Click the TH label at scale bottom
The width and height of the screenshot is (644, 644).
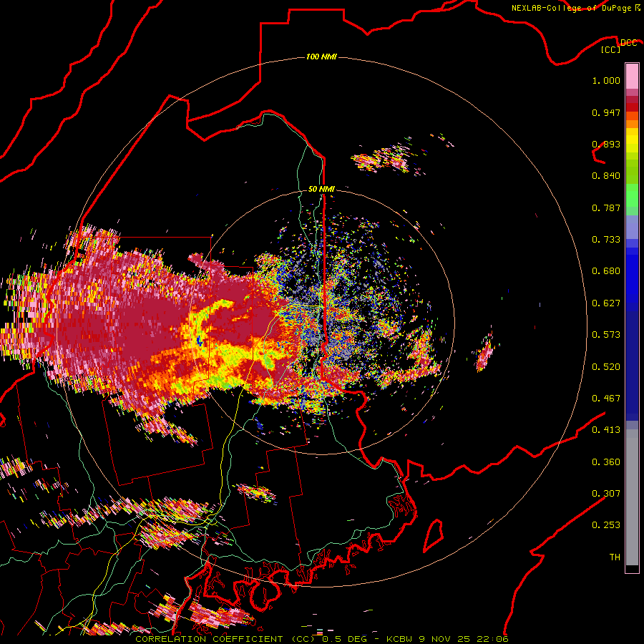615,557
